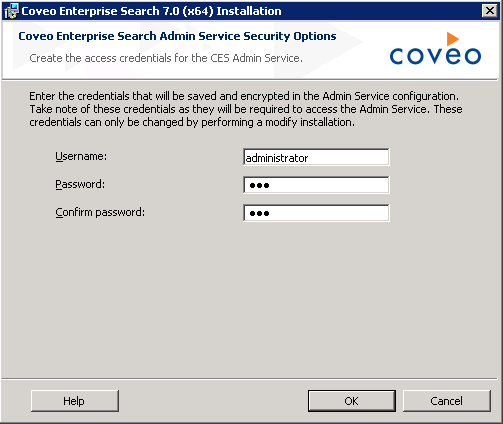Screen dimensions: 503x424
Task: Click the window title 'Coveo Enterprise Search 7.0'
Action: click(x=151, y=11)
